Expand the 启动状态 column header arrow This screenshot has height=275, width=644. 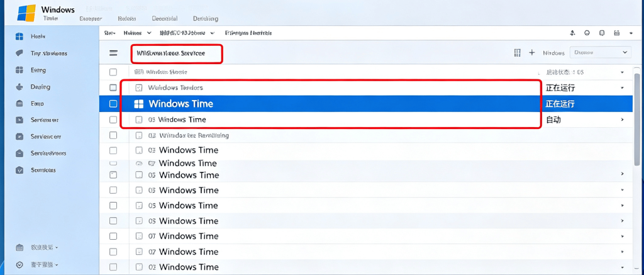[622, 72]
